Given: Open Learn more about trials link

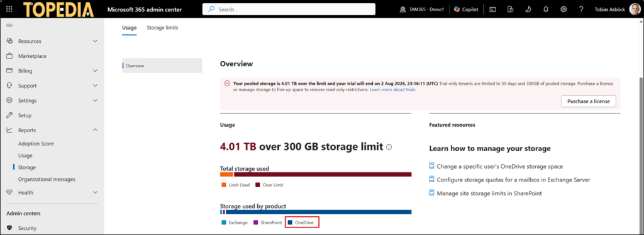Looking at the screenshot, I should (x=392, y=89).
